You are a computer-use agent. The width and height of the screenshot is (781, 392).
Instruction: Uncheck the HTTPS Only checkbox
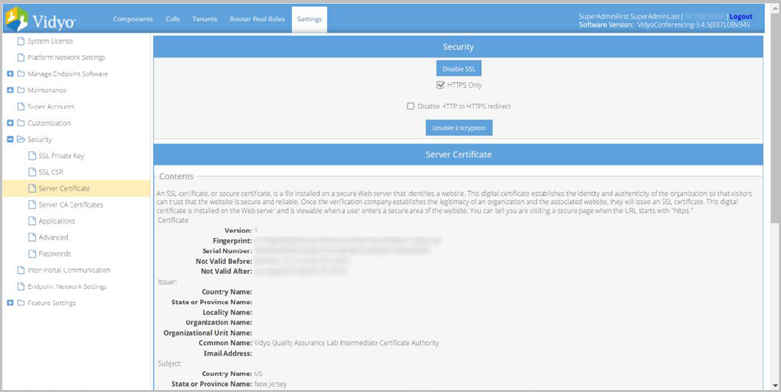pyautogui.click(x=440, y=85)
